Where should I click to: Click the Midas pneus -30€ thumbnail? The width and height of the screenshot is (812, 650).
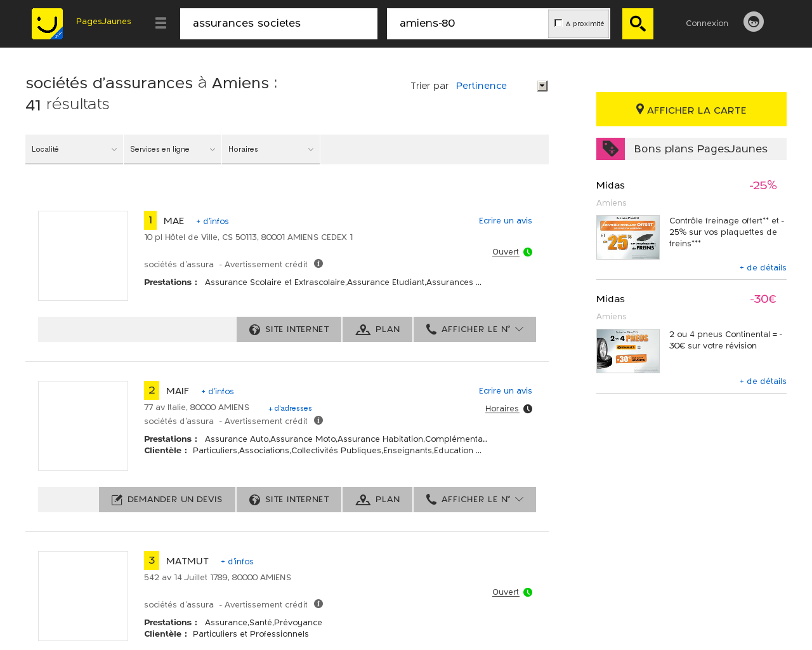[x=628, y=351]
